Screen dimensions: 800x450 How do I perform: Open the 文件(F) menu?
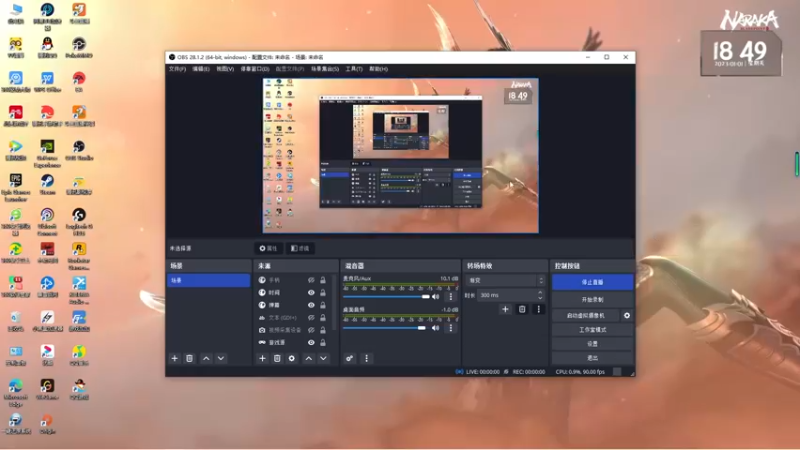(x=177, y=69)
